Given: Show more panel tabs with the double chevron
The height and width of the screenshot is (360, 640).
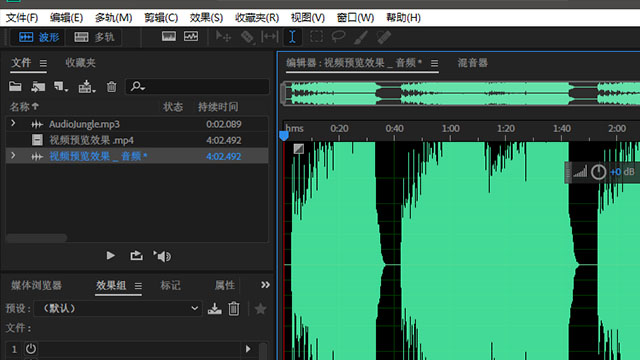Looking at the screenshot, I should (265, 285).
